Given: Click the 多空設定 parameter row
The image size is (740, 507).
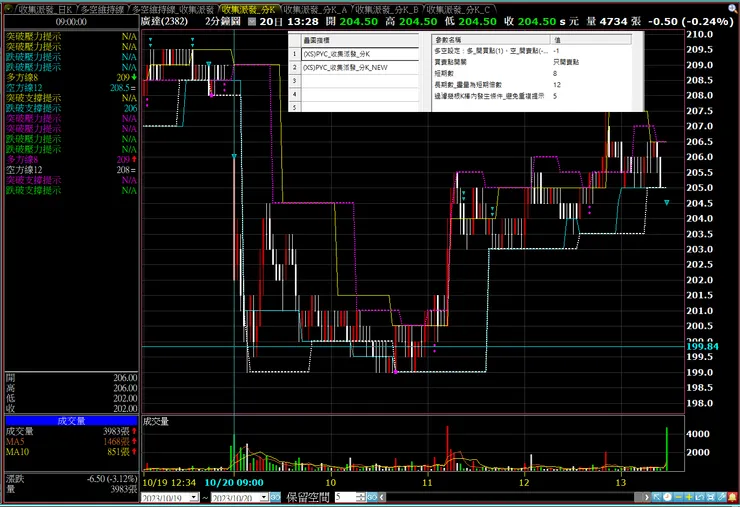Looking at the screenshot, I should (x=532, y=51).
